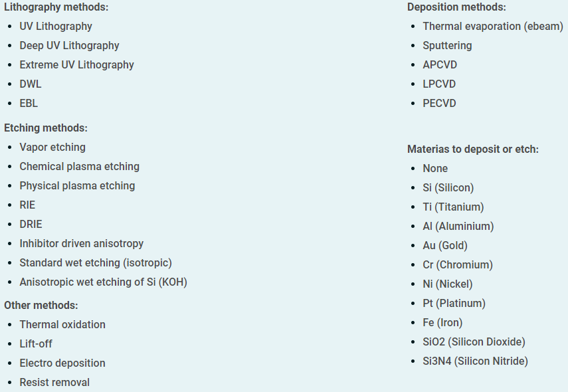568x392 pixels.
Task: Click the PECVD list entry
Action: [439, 103]
